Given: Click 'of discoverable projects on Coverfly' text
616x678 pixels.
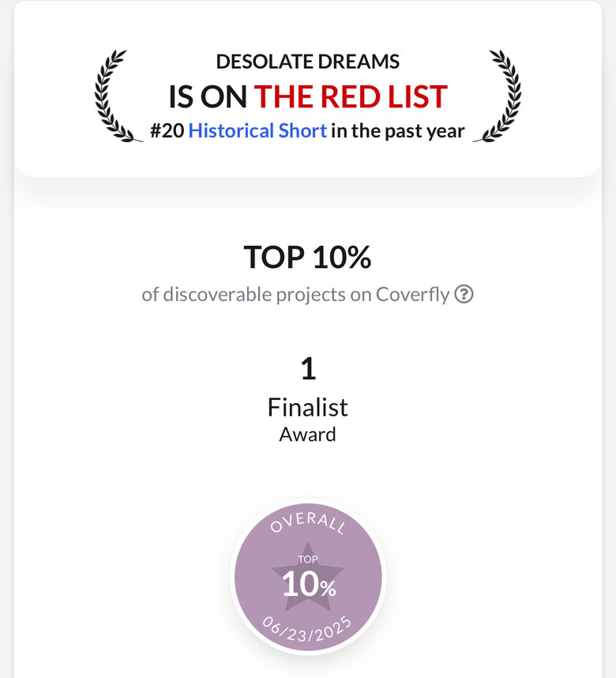Looking at the screenshot, I should pyautogui.click(x=295, y=295).
